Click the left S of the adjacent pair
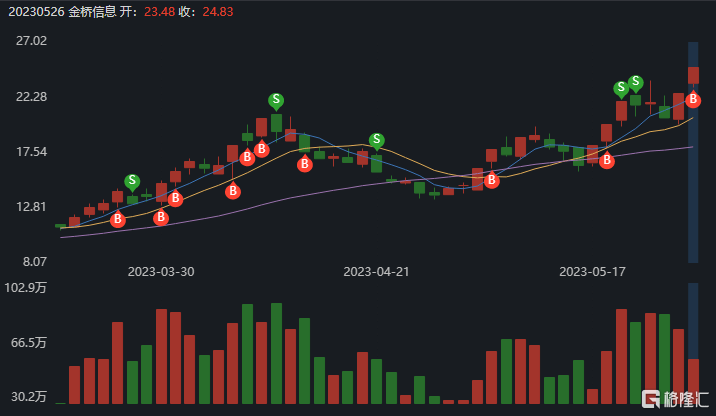716x416 pixels. pyautogui.click(x=621, y=88)
